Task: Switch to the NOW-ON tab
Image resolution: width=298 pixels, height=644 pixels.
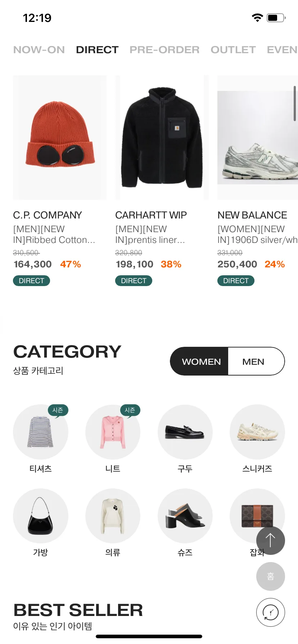Action: coord(39,50)
